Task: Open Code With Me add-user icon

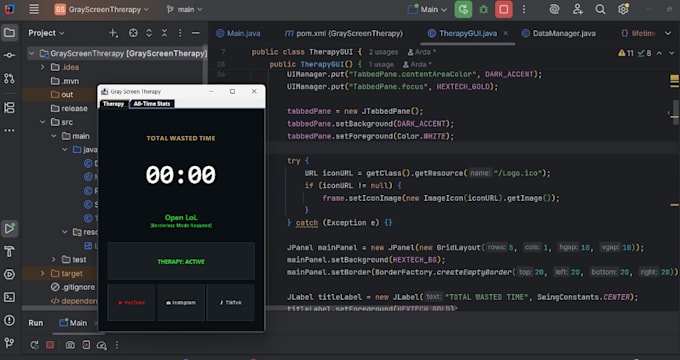Action: pos(577,9)
